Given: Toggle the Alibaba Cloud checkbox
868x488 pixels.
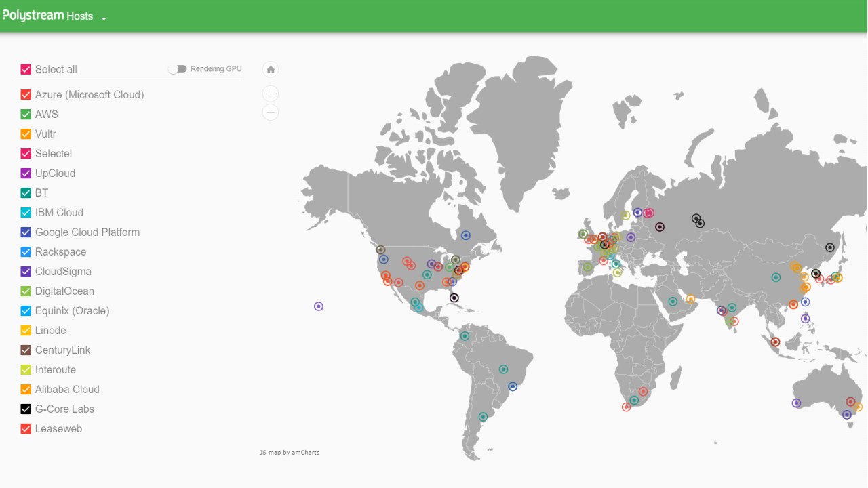Looking at the screenshot, I should click(x=26, y=390).
